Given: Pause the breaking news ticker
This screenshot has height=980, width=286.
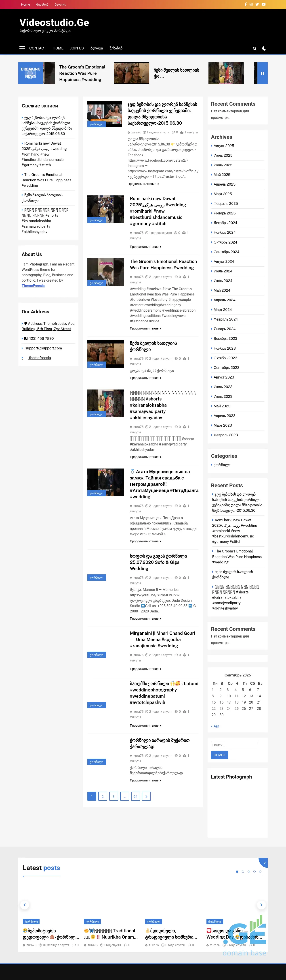Looking at the screenshot, I should (262, 73).
